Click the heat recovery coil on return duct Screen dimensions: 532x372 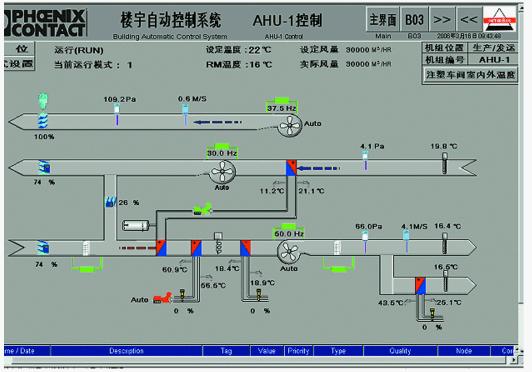coord(291,168)
